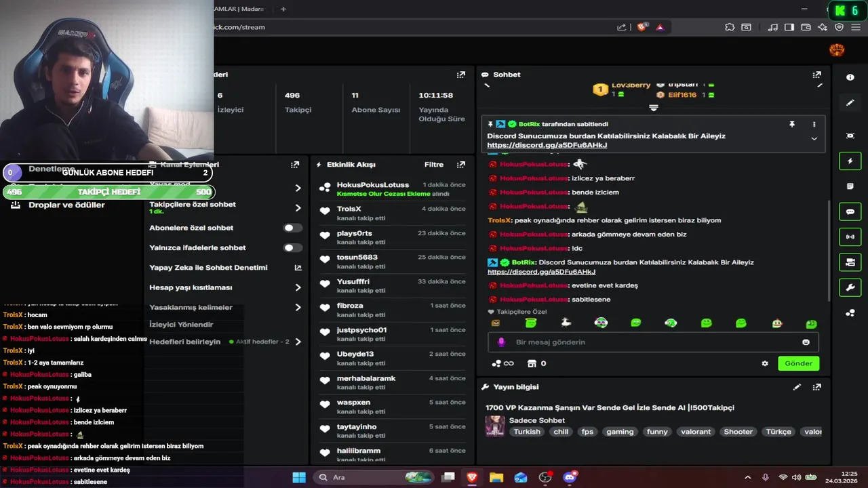The height and width of the screenshot is (488, 868).
Task: Open the info icon in right sidebar
Action: click(x=850, y=77)
